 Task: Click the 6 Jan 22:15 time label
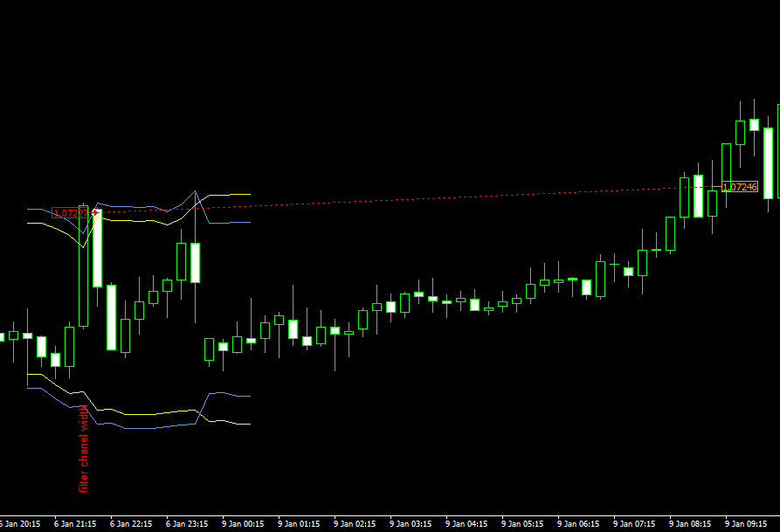[x=131, y=524]
